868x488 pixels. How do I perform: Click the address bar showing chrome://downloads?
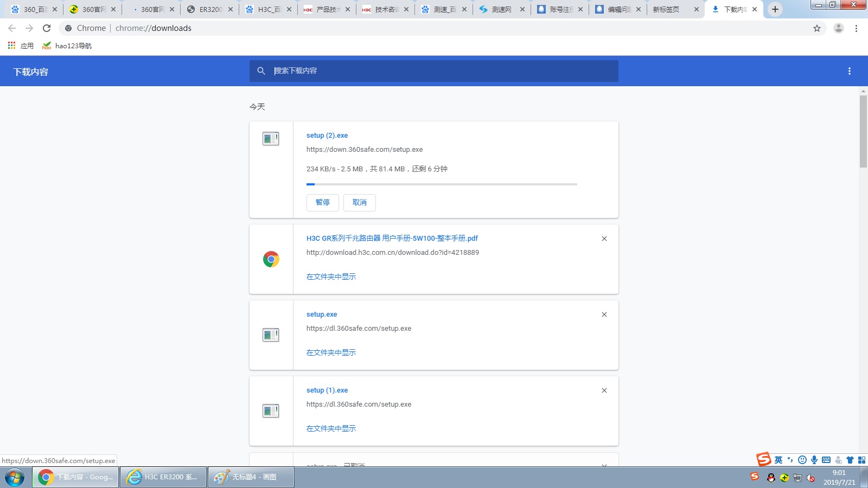click(x=434, y=28)
